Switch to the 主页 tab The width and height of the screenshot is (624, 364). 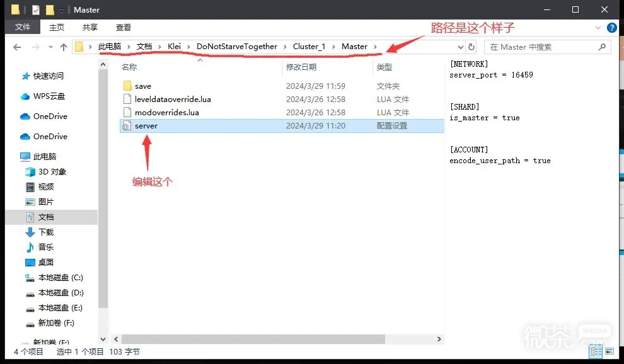57,28
